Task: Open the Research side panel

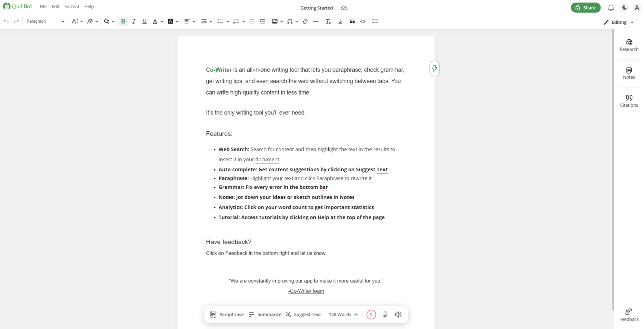Action: (x=629, y=45)
